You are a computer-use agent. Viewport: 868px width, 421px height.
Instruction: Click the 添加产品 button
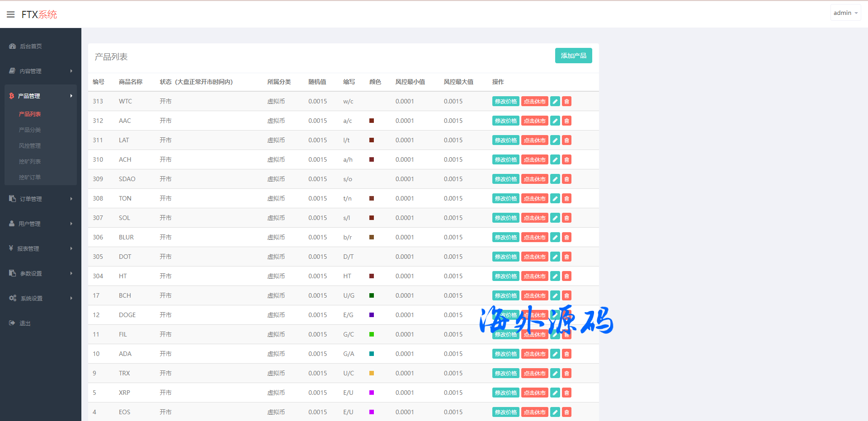[573, 56]
